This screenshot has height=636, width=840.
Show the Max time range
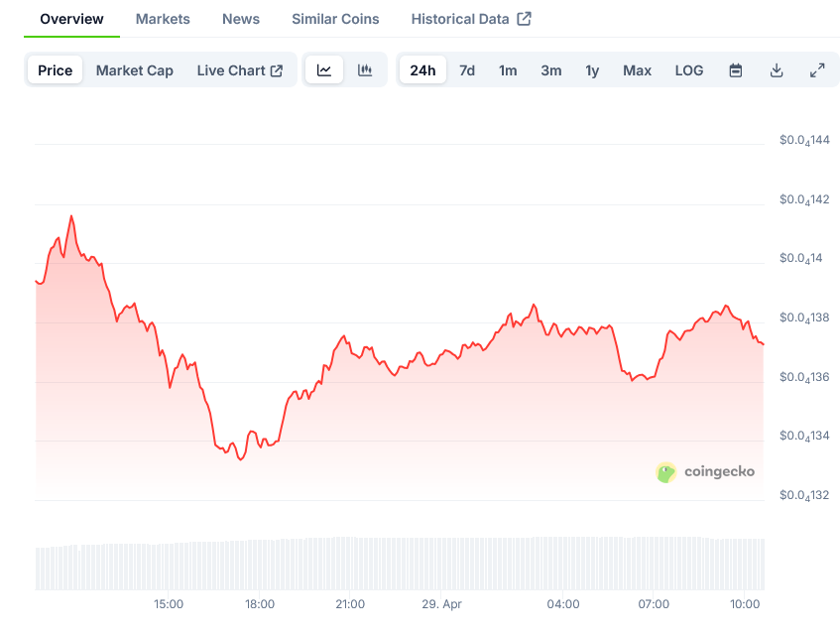pyautogui.click(x=638, y=70)
